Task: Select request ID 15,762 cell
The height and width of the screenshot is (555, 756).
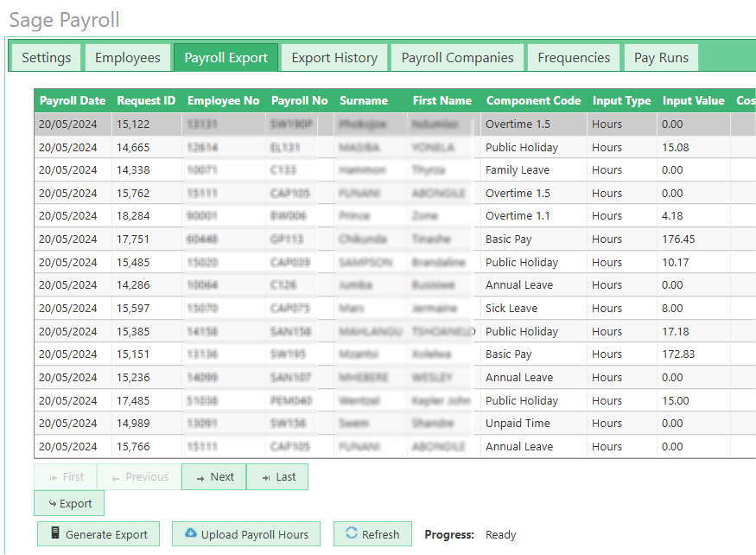Action: [x=147, y=193]
